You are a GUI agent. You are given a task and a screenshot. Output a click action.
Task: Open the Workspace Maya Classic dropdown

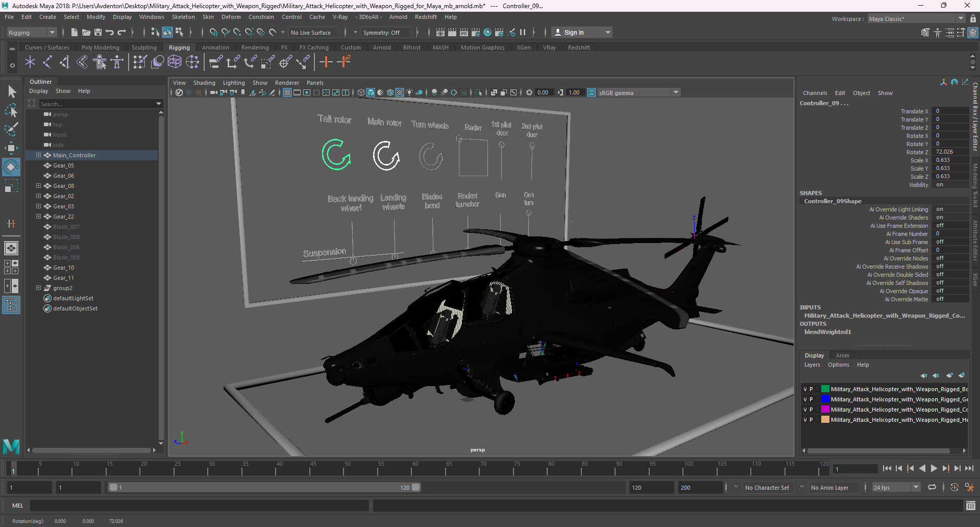pyautogui.click(x=916, y=19)
